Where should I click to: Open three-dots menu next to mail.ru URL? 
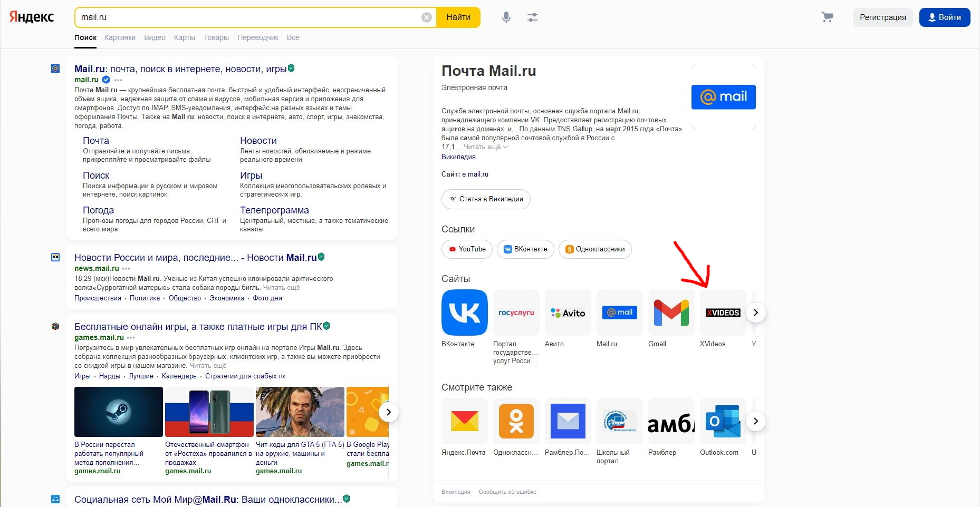(118, 80)
